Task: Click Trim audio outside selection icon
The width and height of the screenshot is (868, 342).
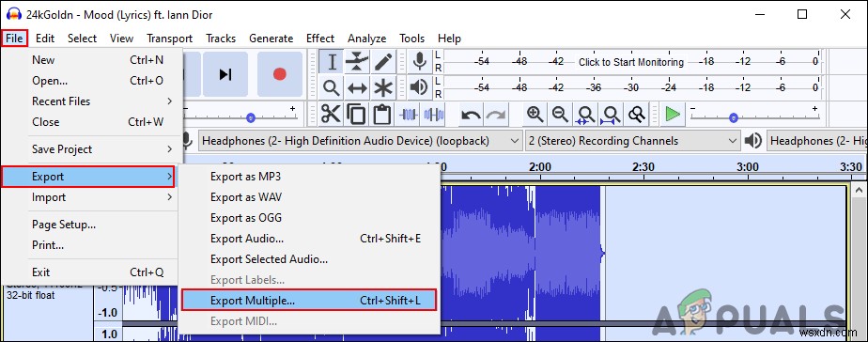Action: coord(409,115)
